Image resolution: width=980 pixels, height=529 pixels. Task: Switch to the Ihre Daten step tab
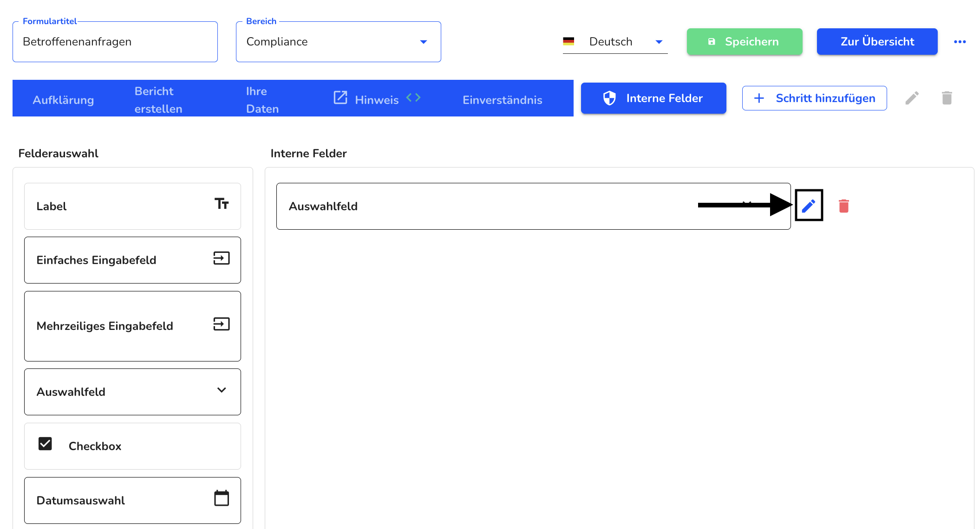262,100
